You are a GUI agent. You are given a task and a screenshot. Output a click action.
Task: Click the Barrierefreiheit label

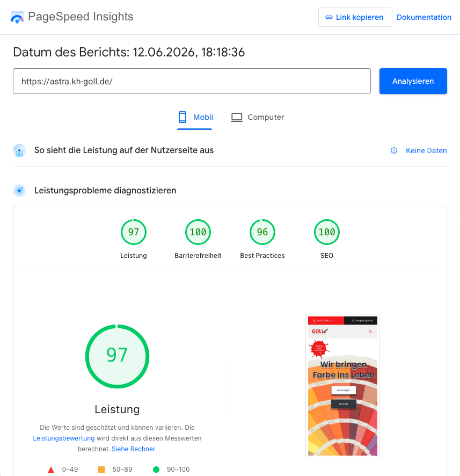click(x=198, y=256)
